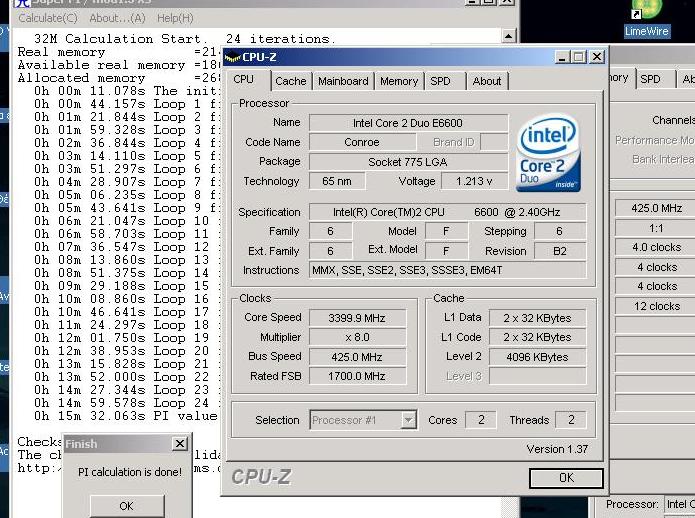Close the Finish dialog
Image resolution: width=695 pixels, height=518 pixels.
(180, 444)
